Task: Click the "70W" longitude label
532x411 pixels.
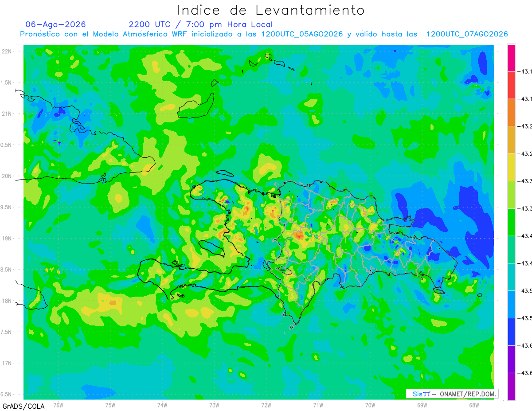Action: click(x=370, y=405)
